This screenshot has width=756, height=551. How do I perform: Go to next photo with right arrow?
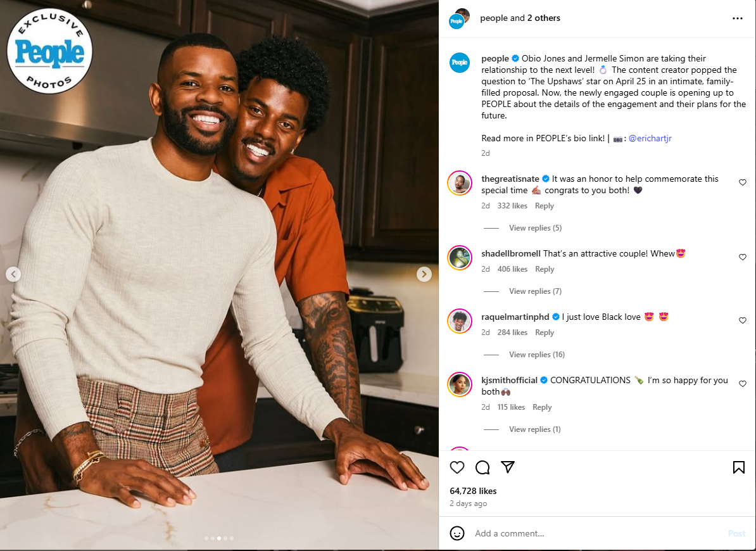coord(424,274)
